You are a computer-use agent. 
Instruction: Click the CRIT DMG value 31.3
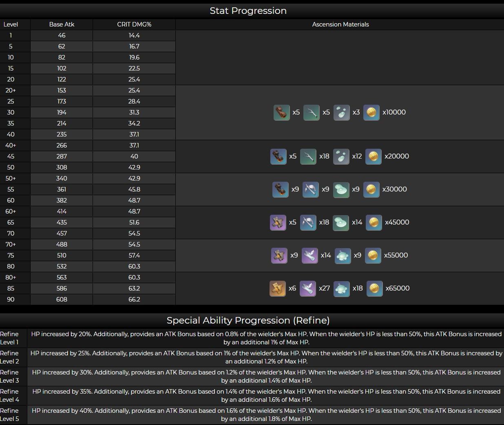[x=134, y=112]
